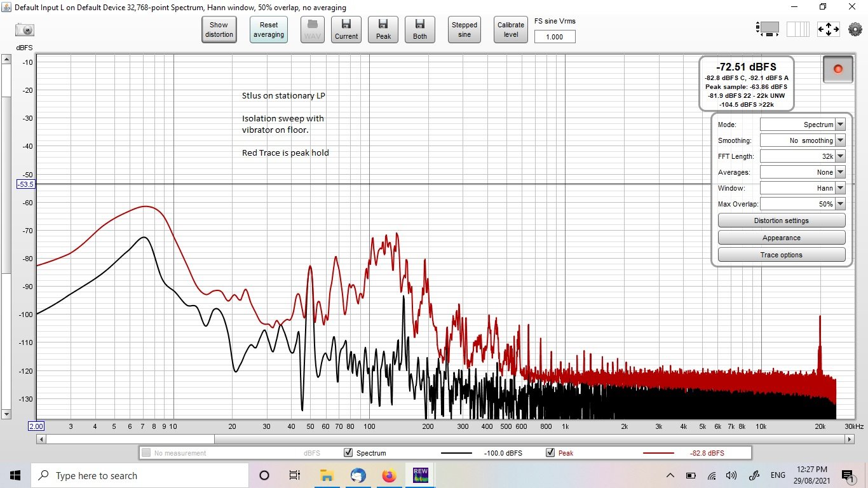Save the Peak trace via toolbar disk button
868x488 pixels.
pos(383,30)
